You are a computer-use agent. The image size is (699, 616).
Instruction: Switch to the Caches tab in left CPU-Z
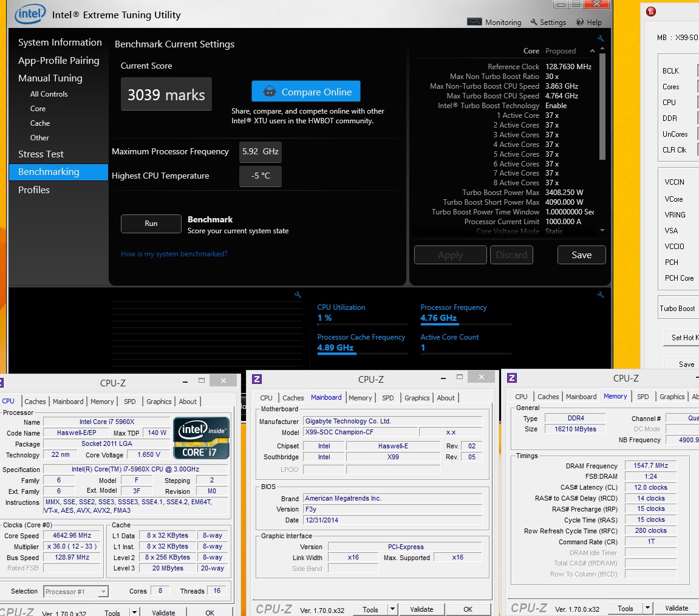pos(35,402)
